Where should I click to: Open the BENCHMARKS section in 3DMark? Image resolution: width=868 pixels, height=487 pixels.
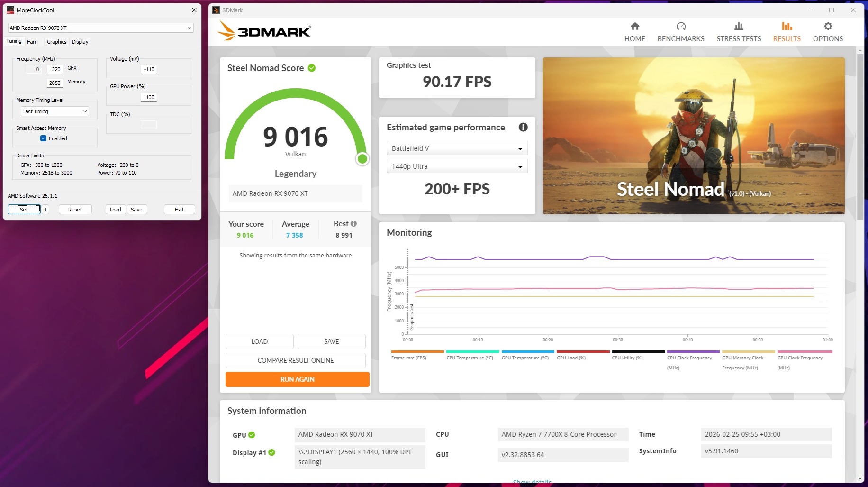[x=681, y=32]
